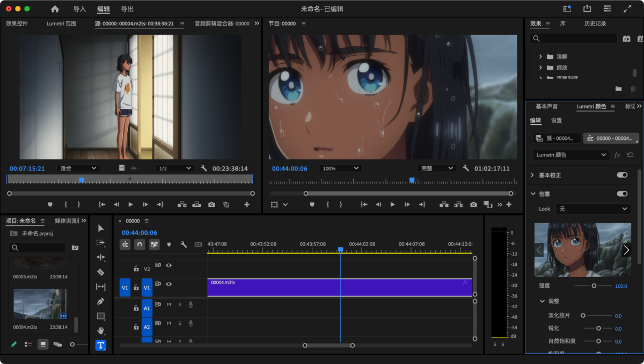Reset the Lumetri effect

630,154
